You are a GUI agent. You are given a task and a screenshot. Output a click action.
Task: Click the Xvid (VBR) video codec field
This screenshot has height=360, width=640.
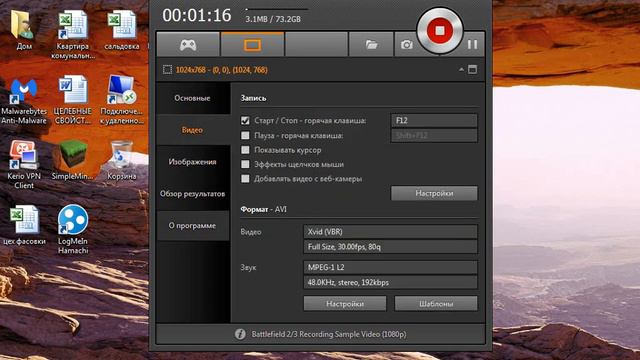(390, 231)
